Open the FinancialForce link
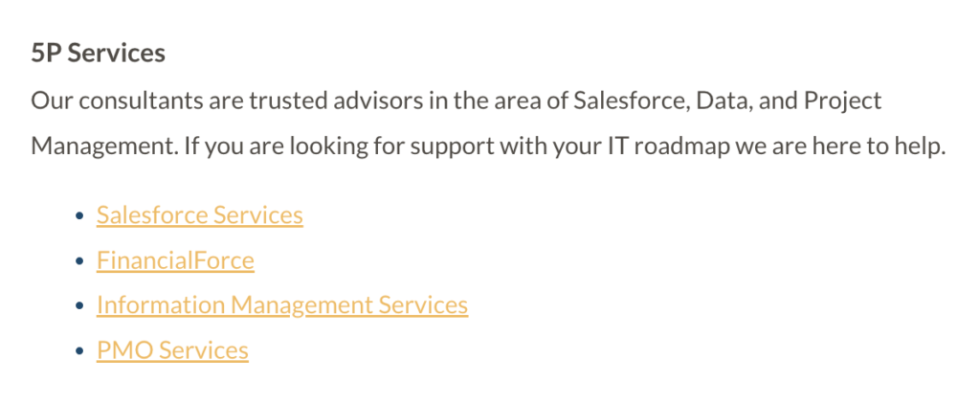The image size is (980, 404). coord(175,260)
